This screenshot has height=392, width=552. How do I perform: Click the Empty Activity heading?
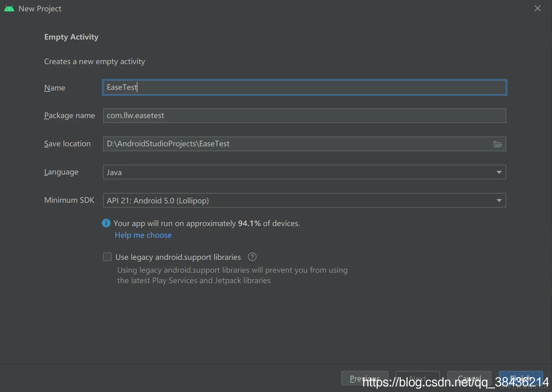click(x=71, y=37)
